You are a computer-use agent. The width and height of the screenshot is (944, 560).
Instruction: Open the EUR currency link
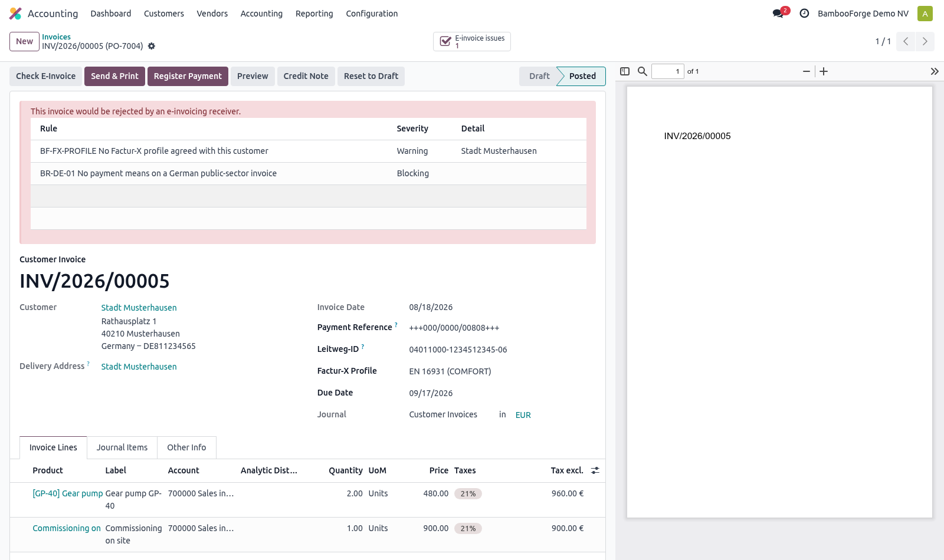(523, 415)
